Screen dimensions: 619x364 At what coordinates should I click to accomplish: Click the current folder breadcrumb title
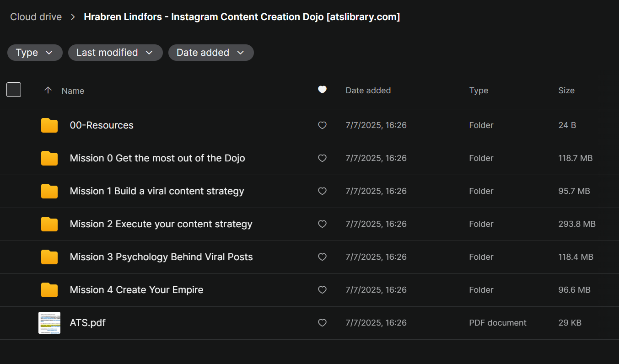coord(242,17)
